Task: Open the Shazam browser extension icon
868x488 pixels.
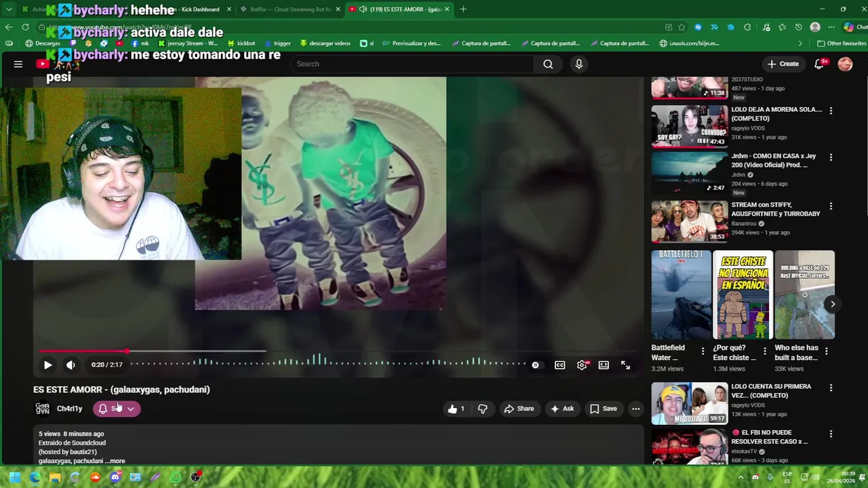Action: click(x=698, y=27)
